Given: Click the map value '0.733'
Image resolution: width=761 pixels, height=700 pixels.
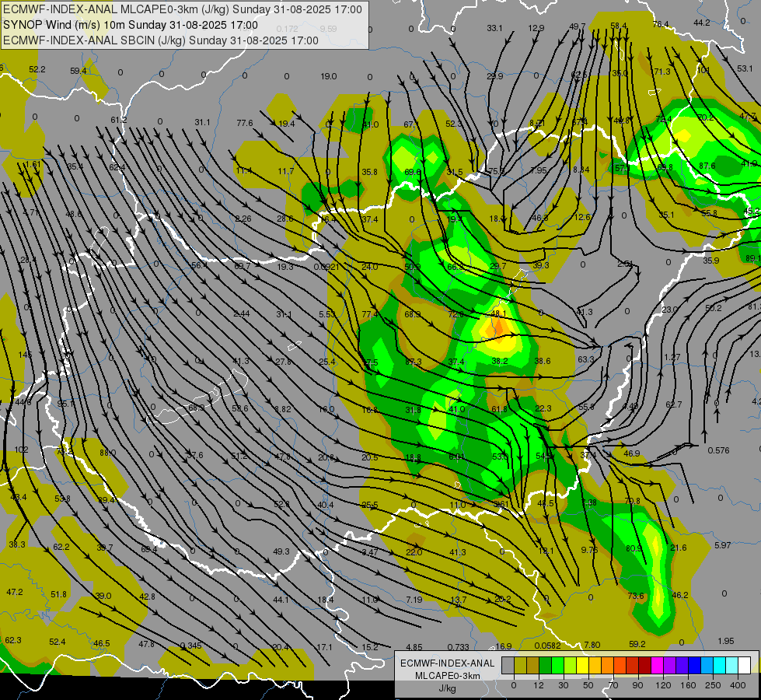Looking at the screenshot, I should [x=458, y=647].
